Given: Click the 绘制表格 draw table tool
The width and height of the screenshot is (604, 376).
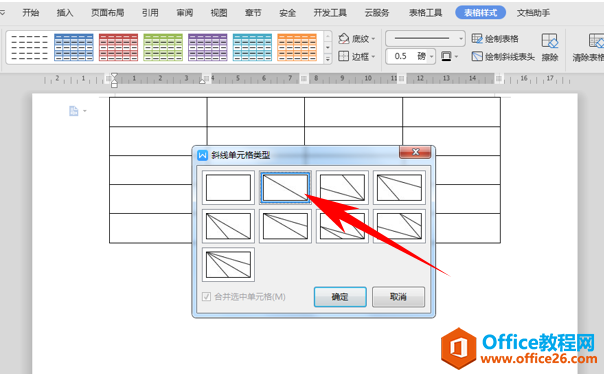Looking at the screenshot, I should click(495, 39).
